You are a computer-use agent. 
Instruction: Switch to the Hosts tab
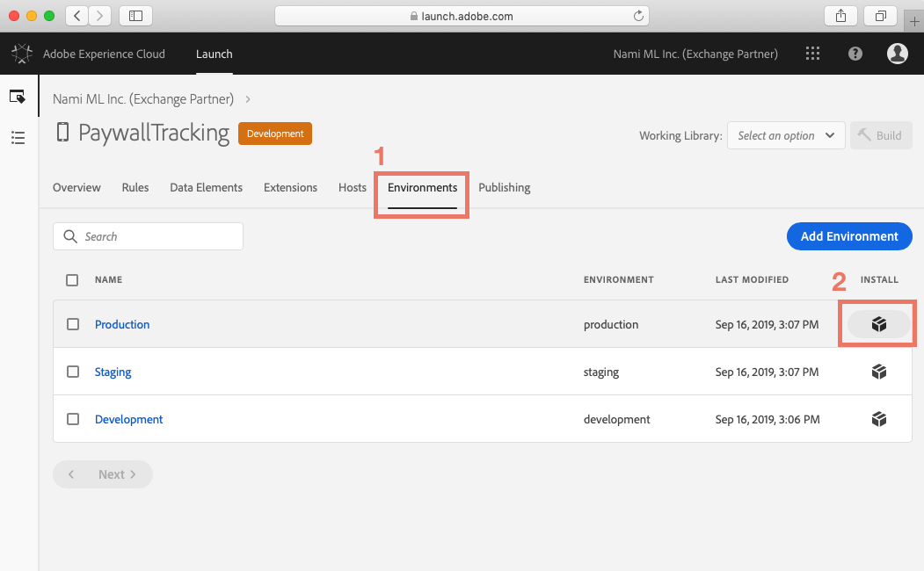tap(353, 187)
